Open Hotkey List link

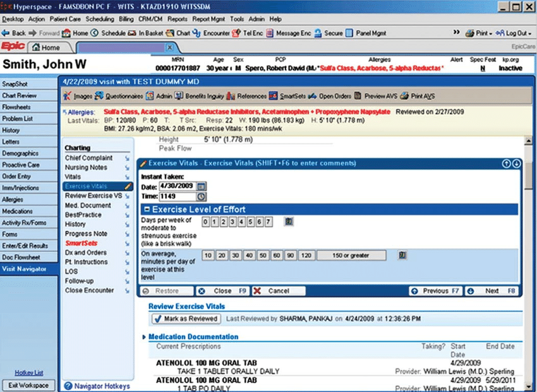29,373
